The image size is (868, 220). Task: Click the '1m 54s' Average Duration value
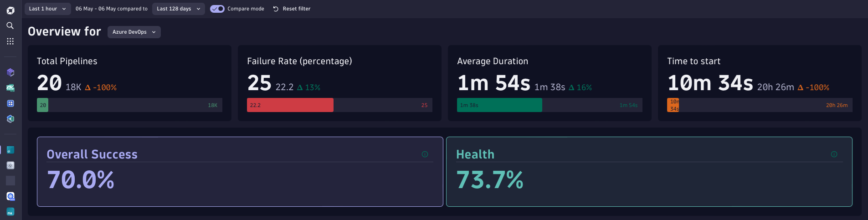click(x=493, y=83)
